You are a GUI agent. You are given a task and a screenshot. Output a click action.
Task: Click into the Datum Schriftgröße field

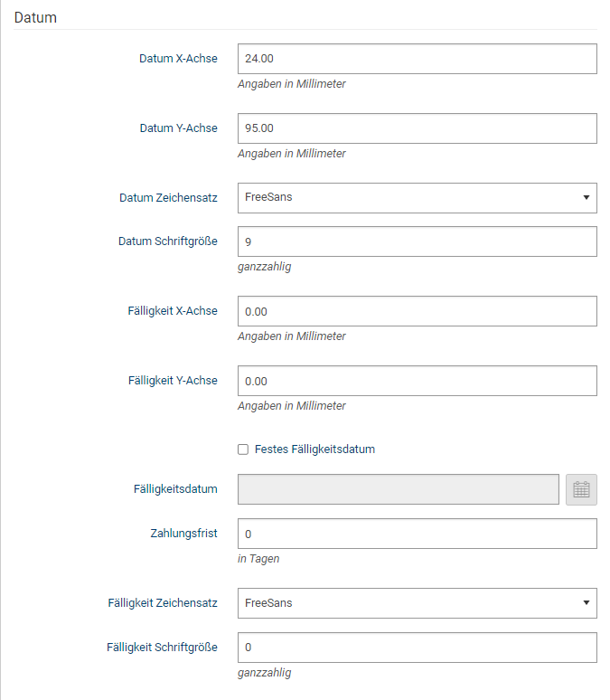418,241
